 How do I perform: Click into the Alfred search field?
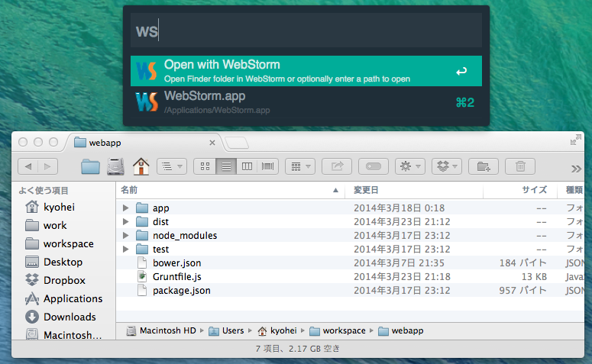point(306,31)
